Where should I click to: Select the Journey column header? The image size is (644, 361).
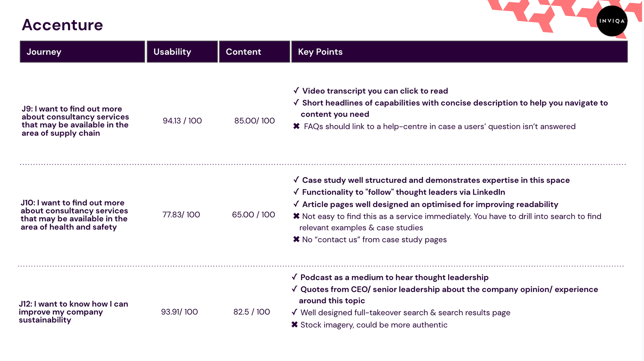(x=82, y=52)
